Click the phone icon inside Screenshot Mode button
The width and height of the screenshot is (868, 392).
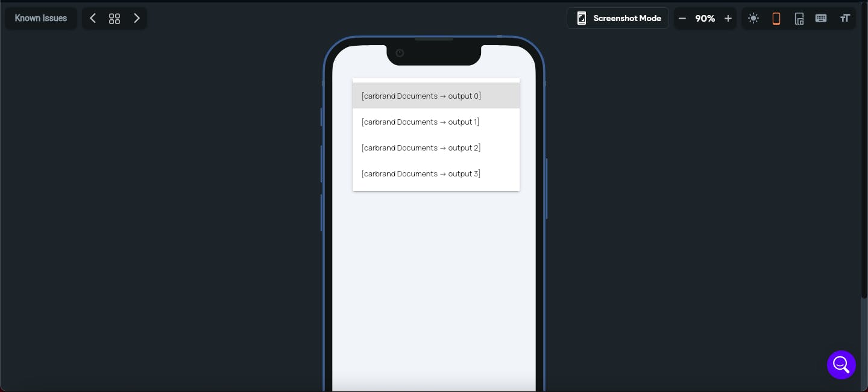click(582, 18)
